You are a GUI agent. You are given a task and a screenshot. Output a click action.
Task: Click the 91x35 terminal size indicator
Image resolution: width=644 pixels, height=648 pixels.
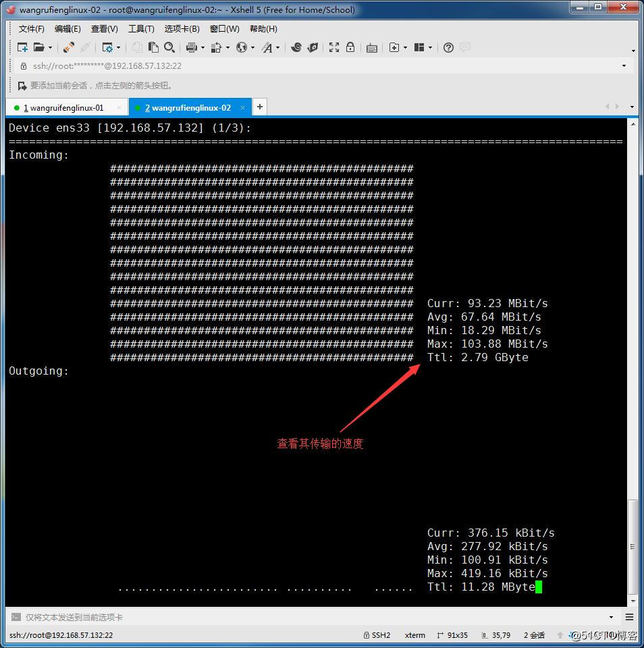(x=452, y=635)
